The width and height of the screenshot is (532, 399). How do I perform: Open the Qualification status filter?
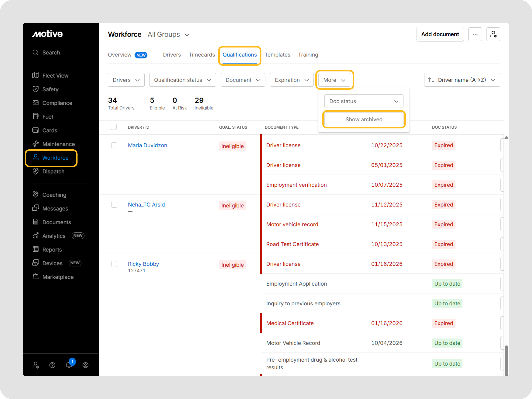point(182,80)
